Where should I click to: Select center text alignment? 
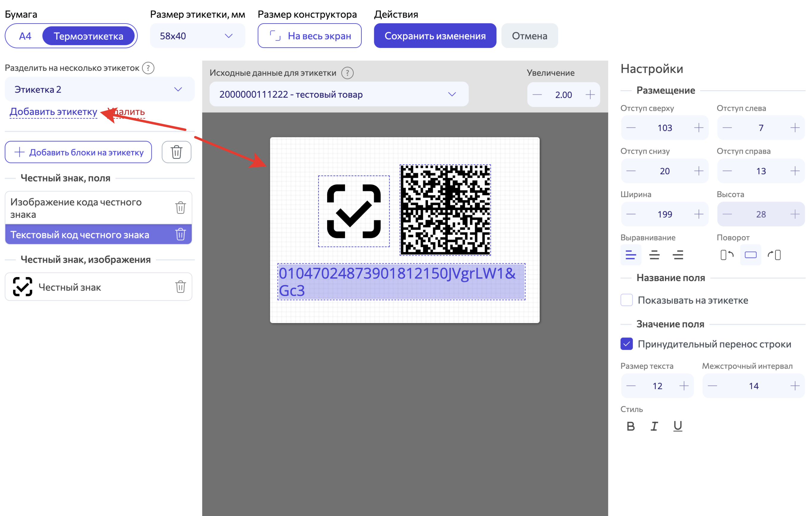(x=654, y=255)
